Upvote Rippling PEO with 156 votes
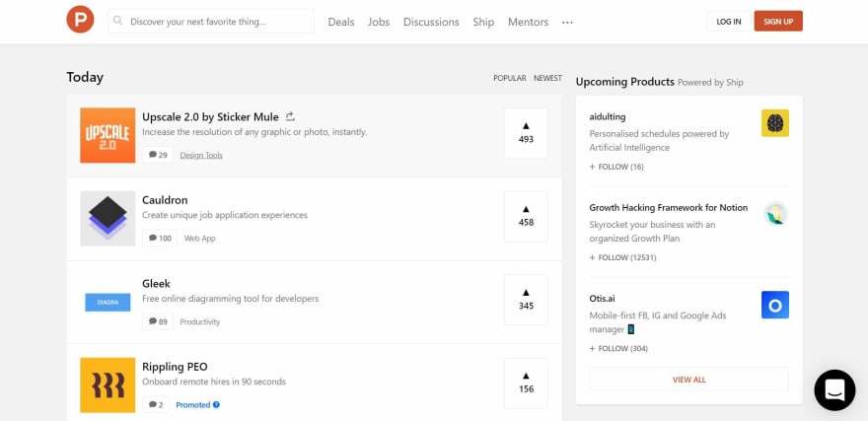 tap(526, 384)
